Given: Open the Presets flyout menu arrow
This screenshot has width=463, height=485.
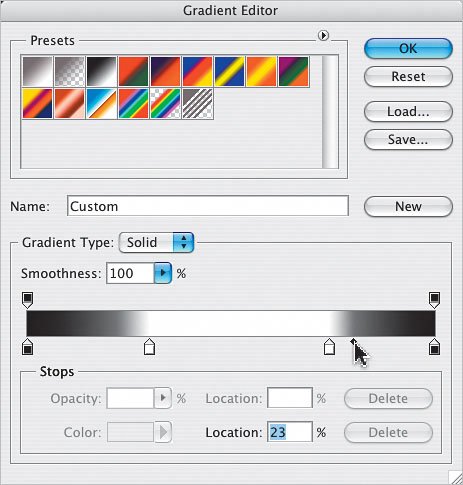Looking at the screenshot, I should [323, 35].
